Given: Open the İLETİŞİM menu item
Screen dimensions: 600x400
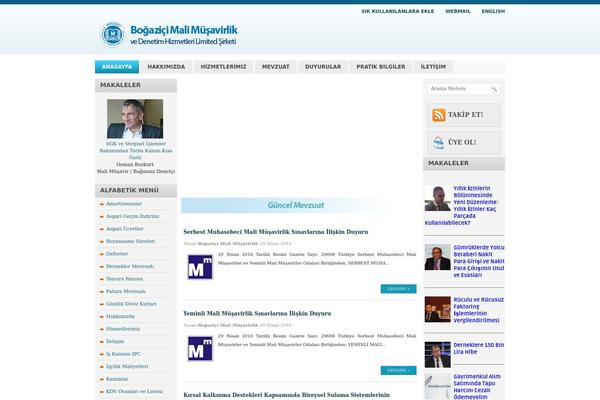Looking at the screenshot, I should coord(433,67).
